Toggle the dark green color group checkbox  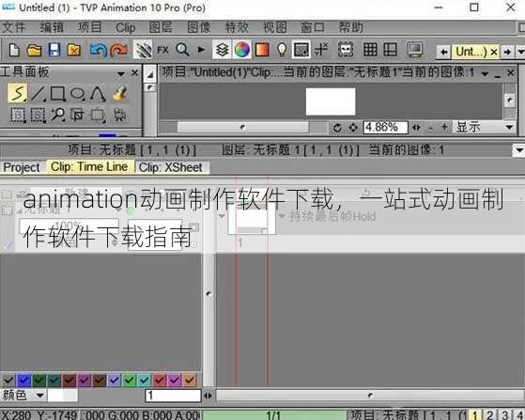point(39,381)
